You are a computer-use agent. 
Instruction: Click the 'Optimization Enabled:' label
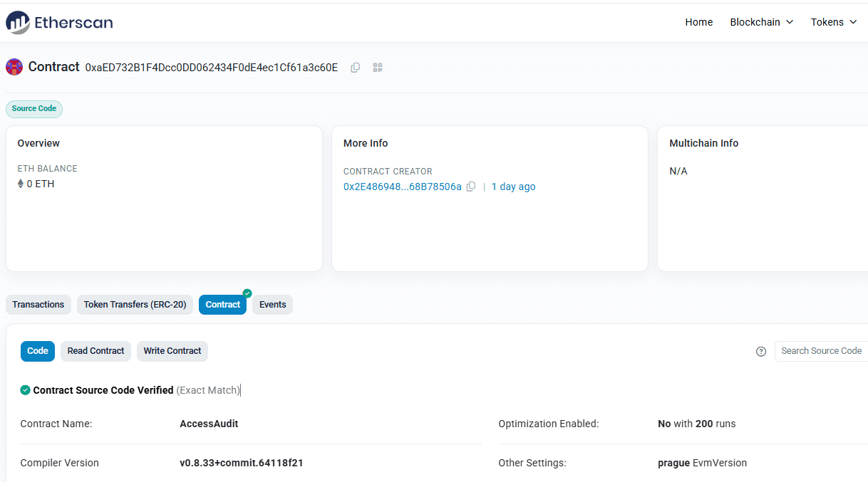(x=549, y=424)
